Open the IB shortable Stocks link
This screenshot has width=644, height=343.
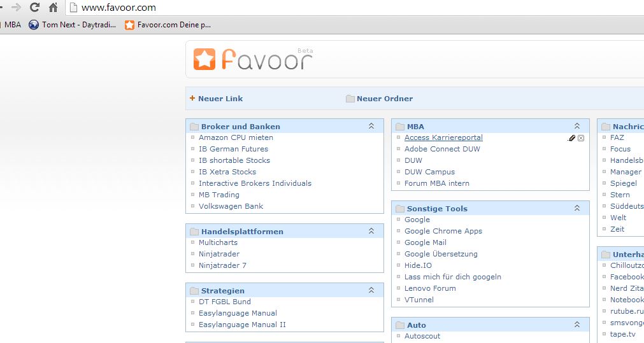point(234,160)
